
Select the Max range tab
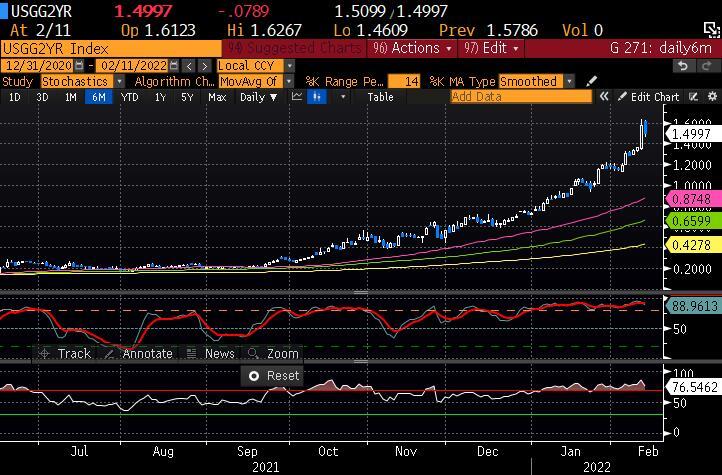[x=217, y=97]
